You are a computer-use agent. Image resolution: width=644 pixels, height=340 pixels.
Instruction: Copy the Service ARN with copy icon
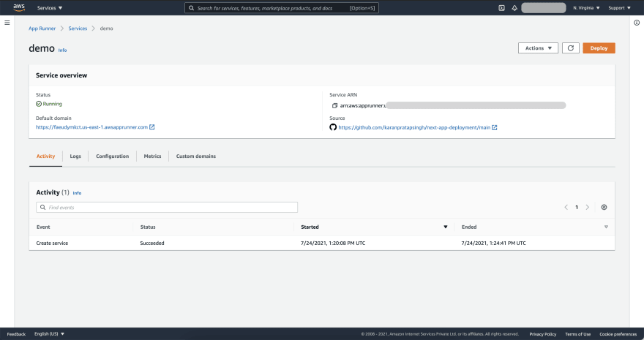(x=334, y=106)
